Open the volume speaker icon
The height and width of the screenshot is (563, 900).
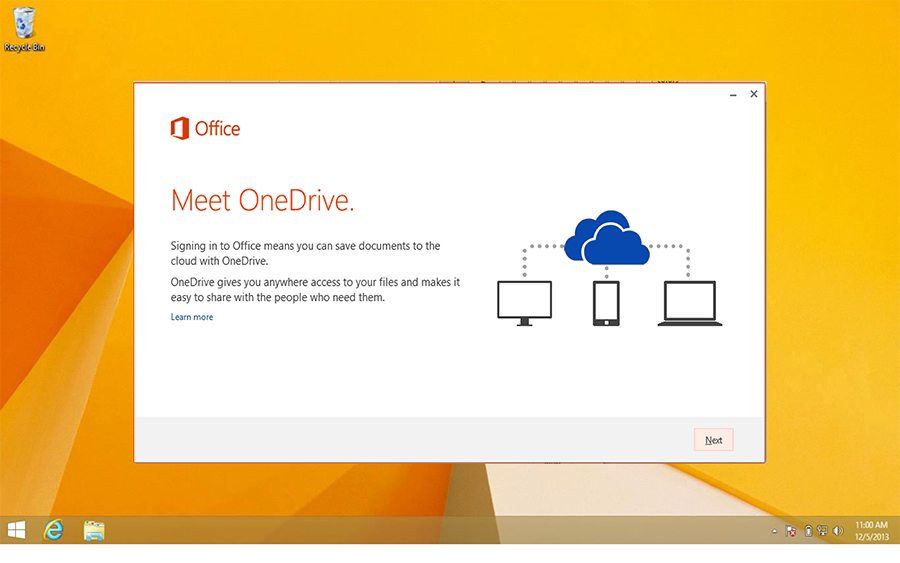click(838, 531)
